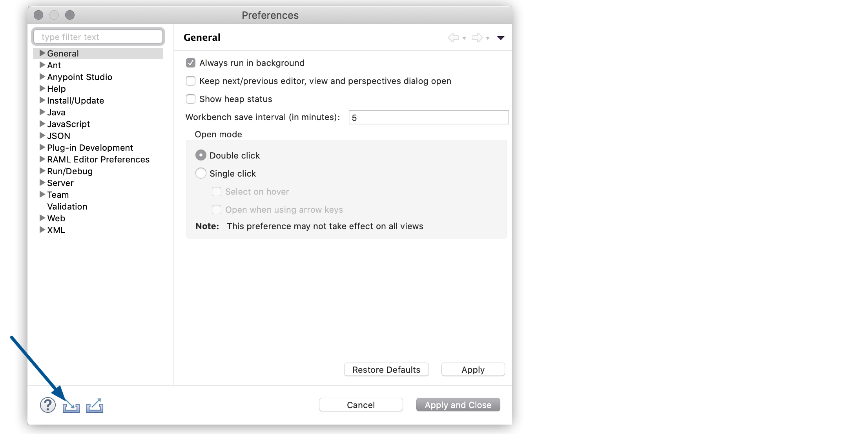Open the forward navigation history dropdown
Screen dimensions: 868x434
tap(487, 38)
